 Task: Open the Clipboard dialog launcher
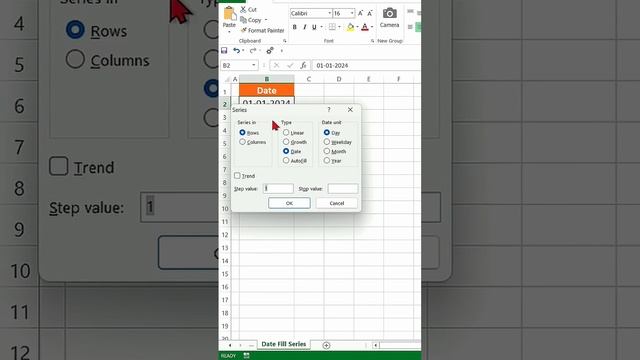[284, 41]
